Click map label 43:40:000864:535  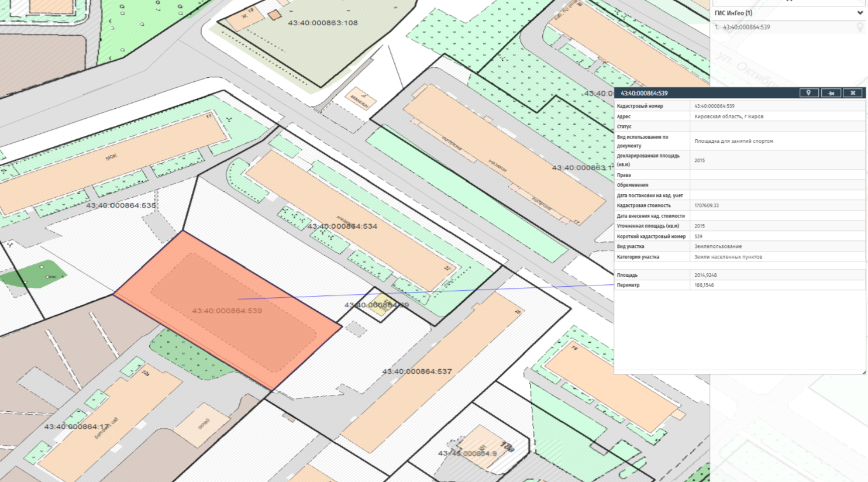(x=121, y=205)
